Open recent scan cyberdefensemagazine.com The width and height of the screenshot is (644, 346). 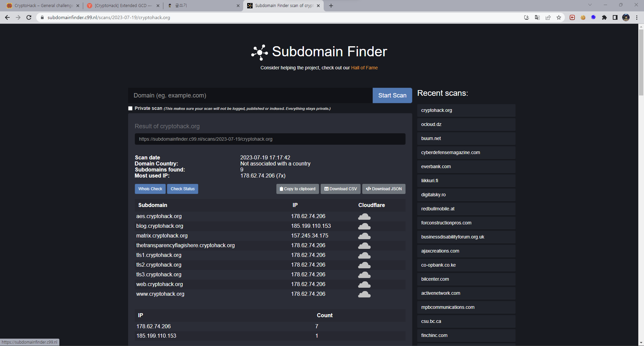(x=466, y=152)
